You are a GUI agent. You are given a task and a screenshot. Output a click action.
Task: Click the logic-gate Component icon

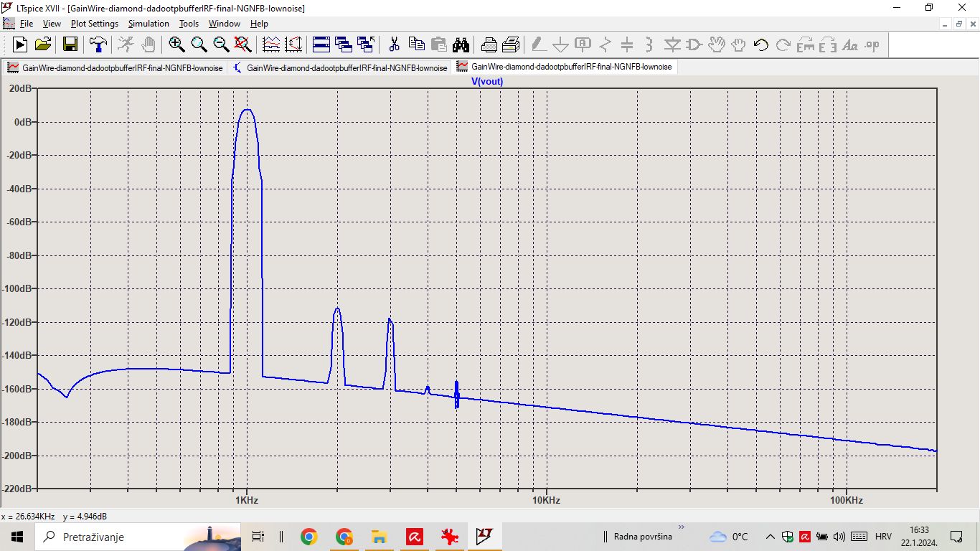pos(694,44)
